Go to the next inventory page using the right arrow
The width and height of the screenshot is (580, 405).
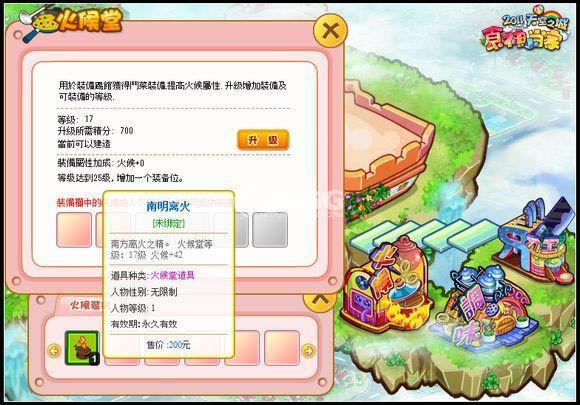point(308,351)
